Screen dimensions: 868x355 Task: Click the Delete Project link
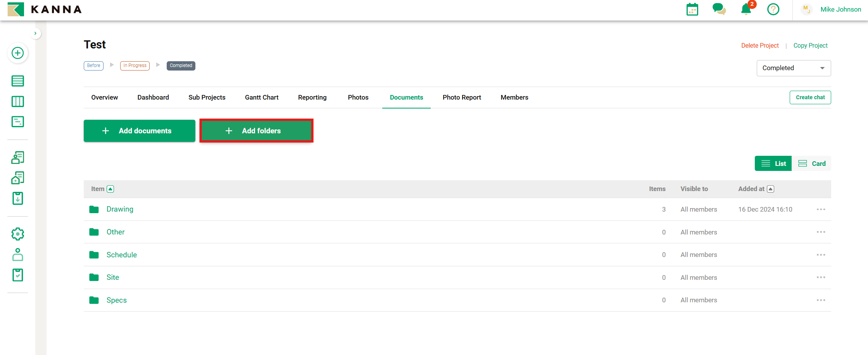pyautogui.click(x=759, y=46)
